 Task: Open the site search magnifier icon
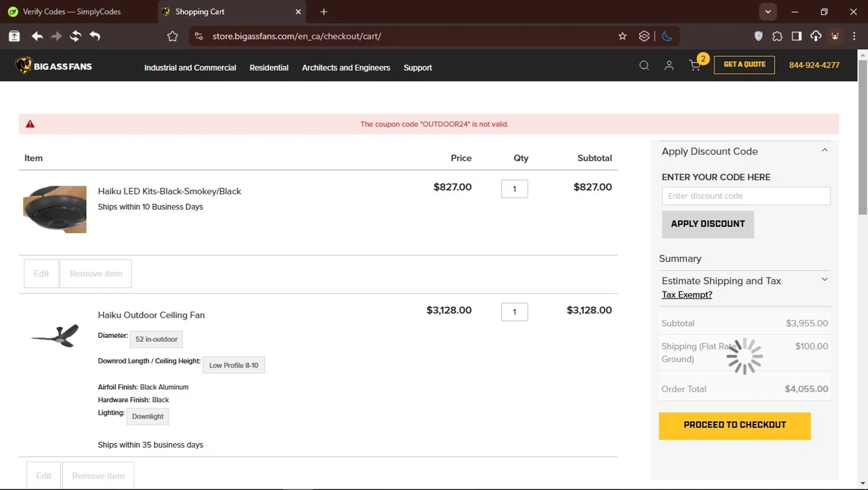(644, 65)
